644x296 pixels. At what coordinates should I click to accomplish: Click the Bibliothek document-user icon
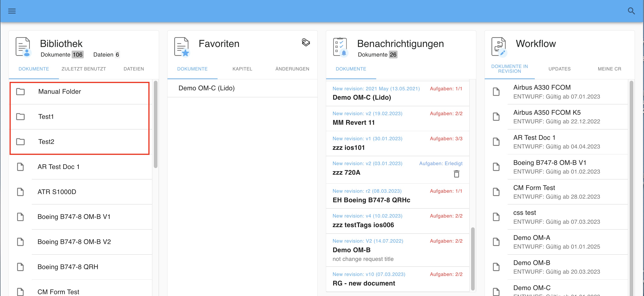tap(23, 47)
